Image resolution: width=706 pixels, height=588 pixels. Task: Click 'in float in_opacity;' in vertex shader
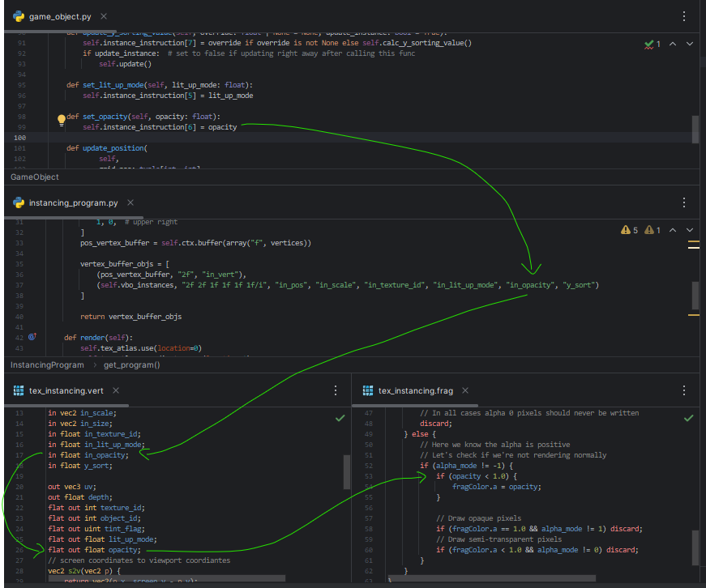coord(88,455)
